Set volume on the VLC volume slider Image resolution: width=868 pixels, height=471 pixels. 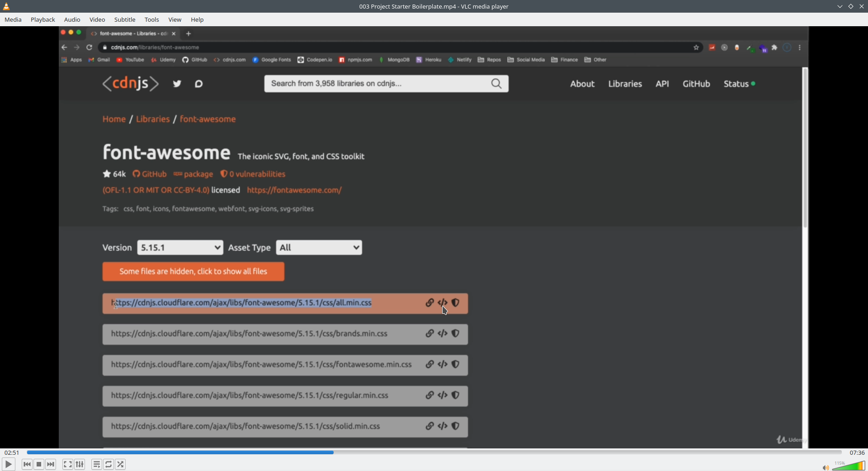point(849,466)
